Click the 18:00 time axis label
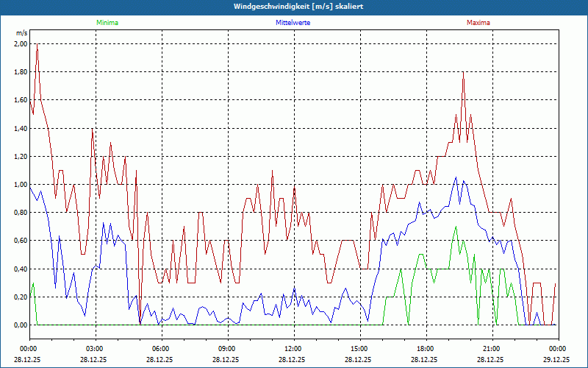The image size is (588, 368). tap(426, 349)
